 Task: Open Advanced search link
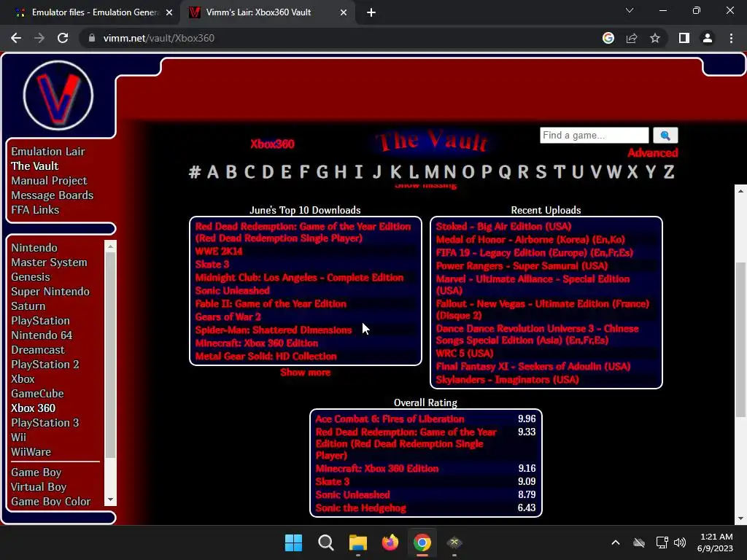pyautogui.click(x=652, y=153)
